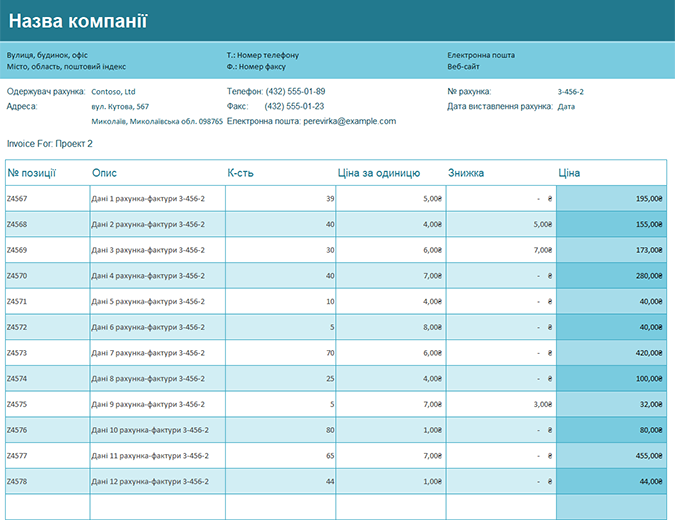Select total price 195,00₴
The image size is (675, 520).
[611, 198]
